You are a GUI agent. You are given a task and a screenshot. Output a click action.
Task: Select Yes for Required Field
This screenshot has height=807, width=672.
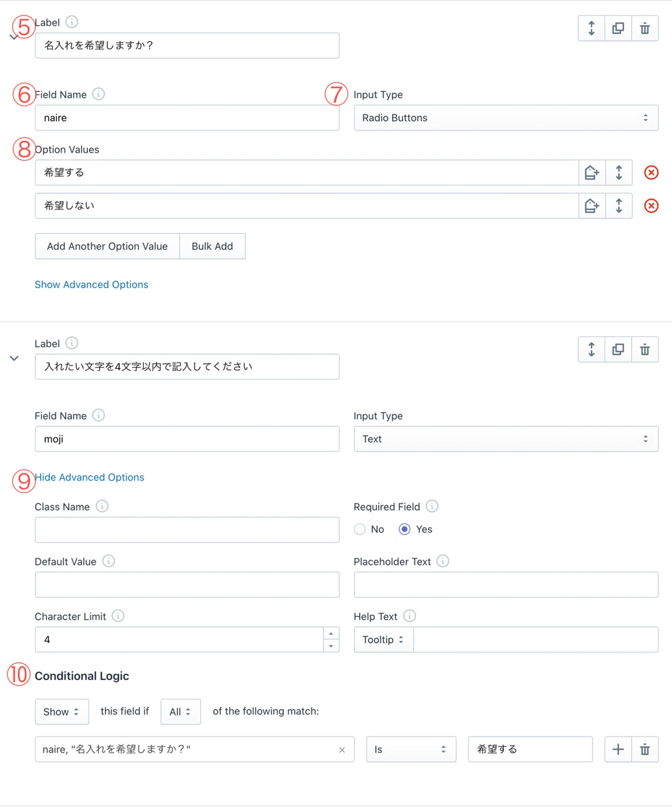pos(404,529)
